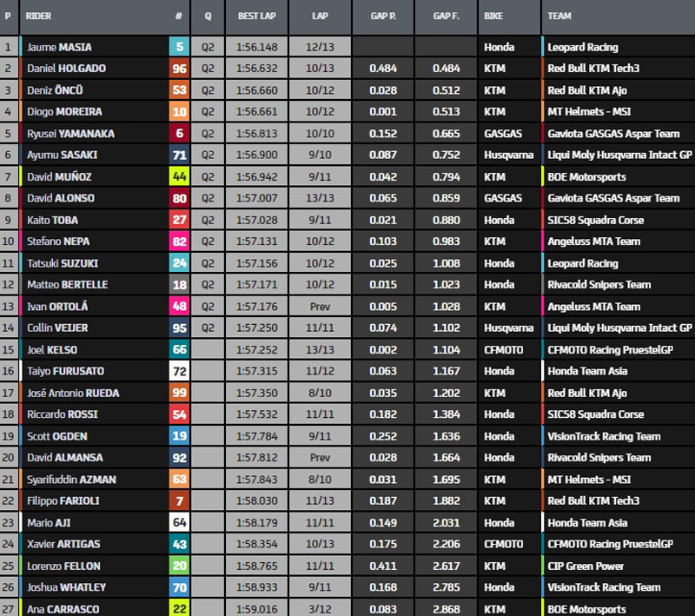Image resolution: width=695 pixels, height=616 pixels.
Task: Click the BIKE column header
Action: pyautogui.click(x=493, y=17)
